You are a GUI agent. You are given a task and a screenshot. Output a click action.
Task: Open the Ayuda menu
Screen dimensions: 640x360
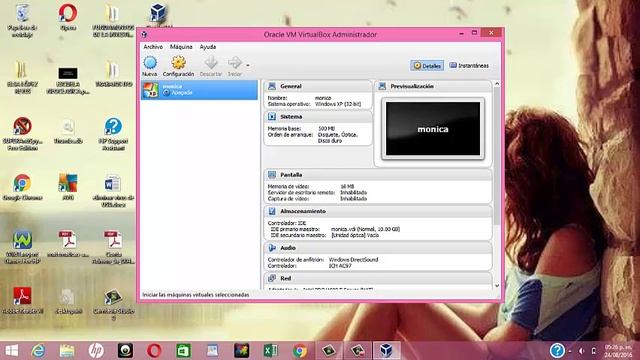click(x=208, y=47)
